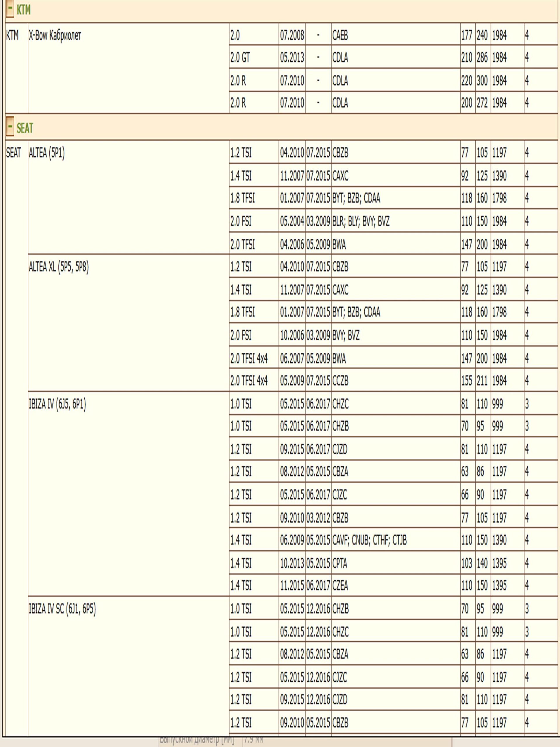Click the green SEAT section heading

pos(25,128)
